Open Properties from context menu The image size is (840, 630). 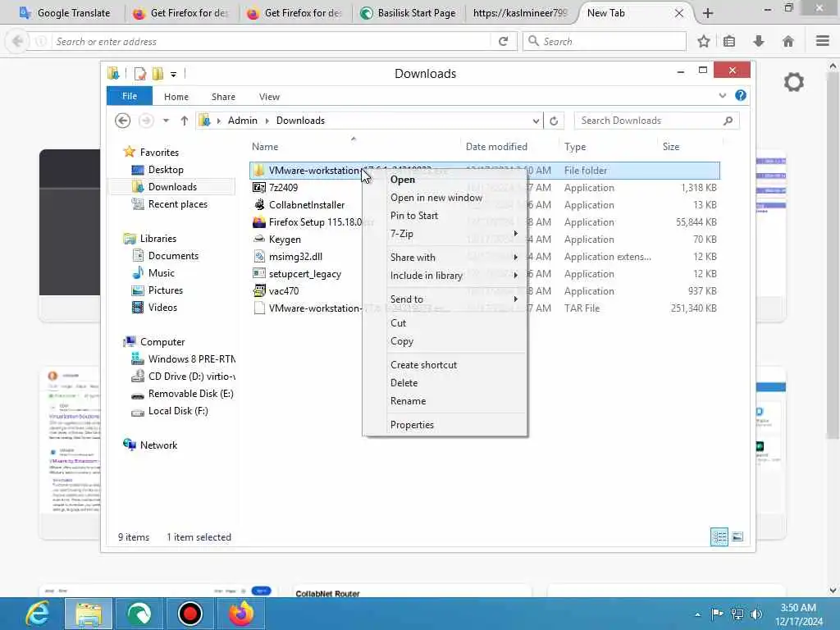[445, 425]
